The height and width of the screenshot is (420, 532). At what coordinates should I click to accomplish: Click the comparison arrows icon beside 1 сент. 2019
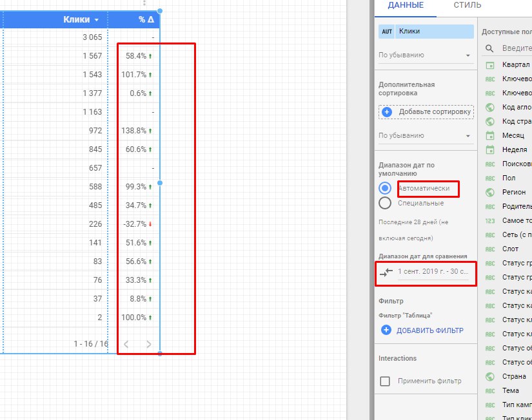click(x=386, y=272)
